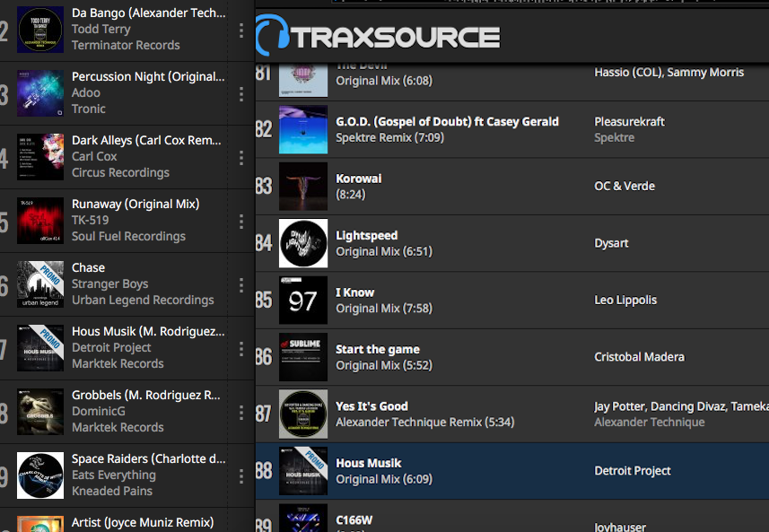Open Leo Lippolis artist link

tap(625, 300)
